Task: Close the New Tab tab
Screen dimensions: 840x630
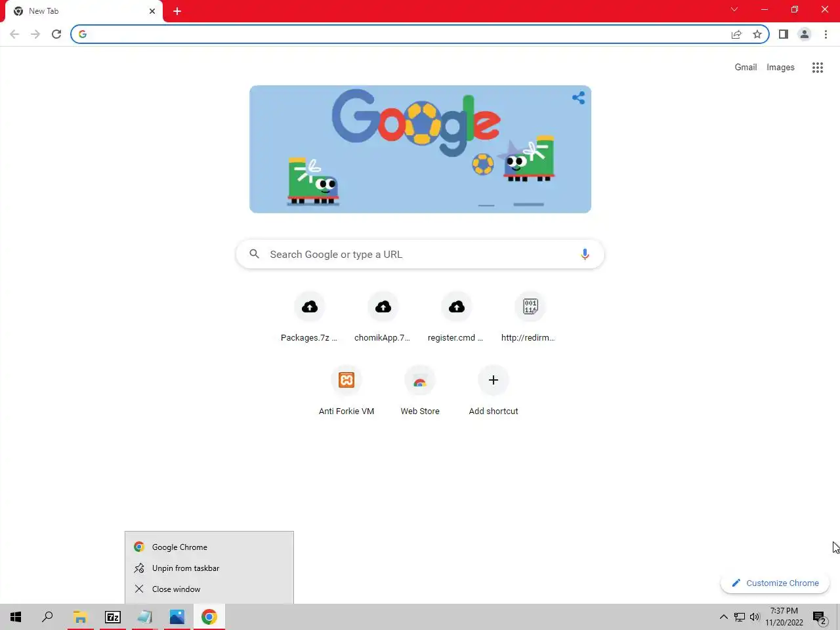Action: pyautogui.click(x=152, y=11)
